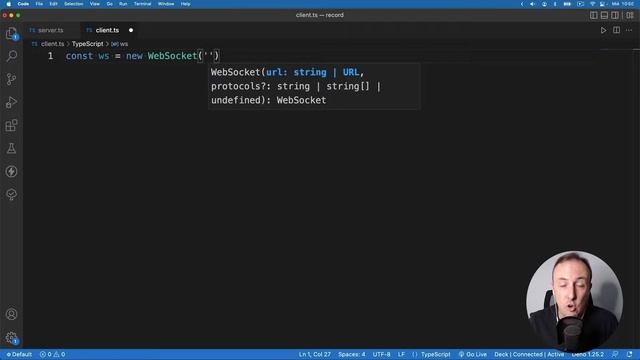This screenshot has width=640, height=360.
Task: Open the Run and Debug view
Action: pos(11,102)
